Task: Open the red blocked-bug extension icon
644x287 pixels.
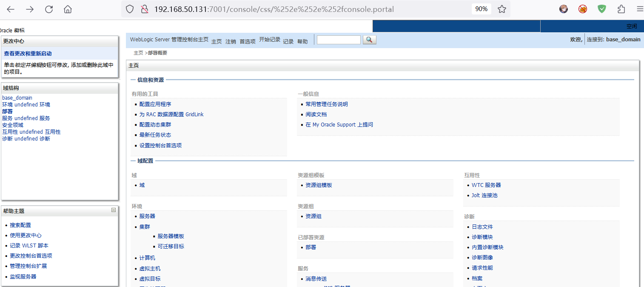Action: tap(583, 9)
